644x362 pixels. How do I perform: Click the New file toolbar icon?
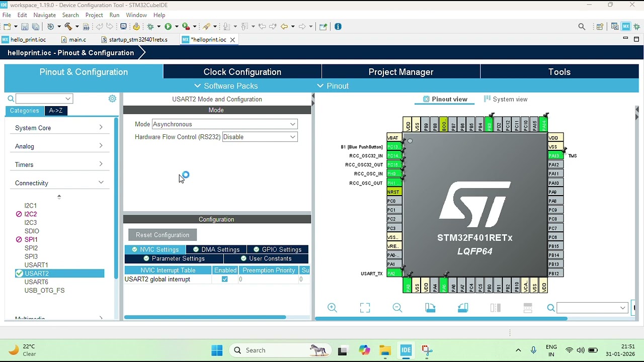pyautogui.click(x=8, y=27)
